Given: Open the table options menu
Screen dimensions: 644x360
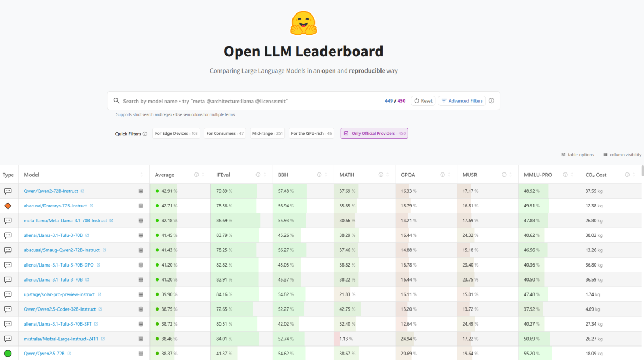Looking at the screenshot, I should pyautogui.click(x=577, y=154).
